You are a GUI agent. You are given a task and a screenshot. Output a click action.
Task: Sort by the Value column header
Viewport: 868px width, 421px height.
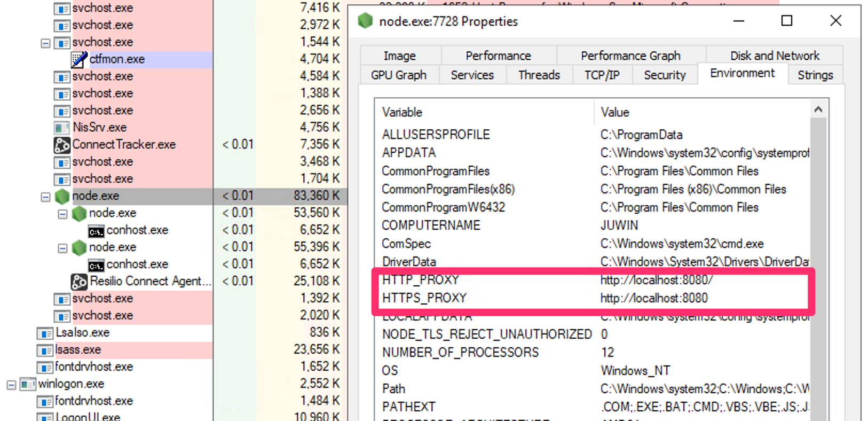615,112
